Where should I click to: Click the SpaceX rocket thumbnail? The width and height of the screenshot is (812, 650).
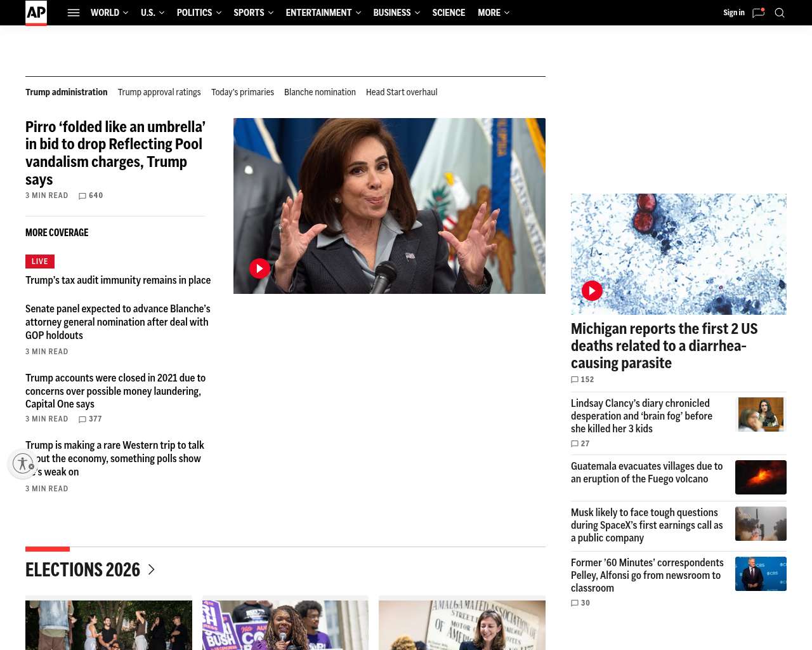761,524
